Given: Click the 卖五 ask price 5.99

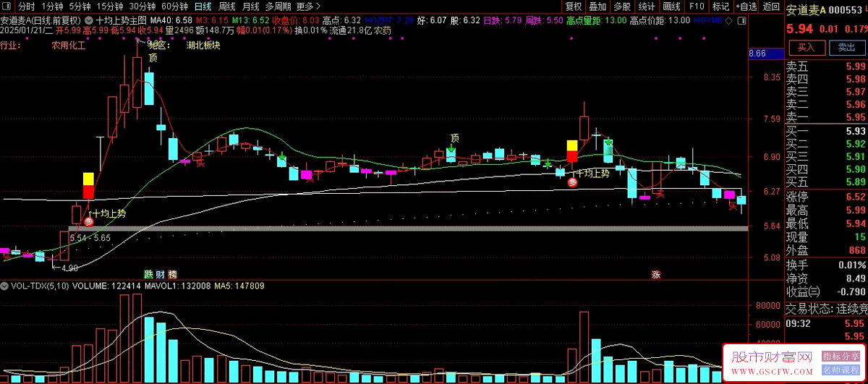Looking at the screenshot, I should pos(855,67).
